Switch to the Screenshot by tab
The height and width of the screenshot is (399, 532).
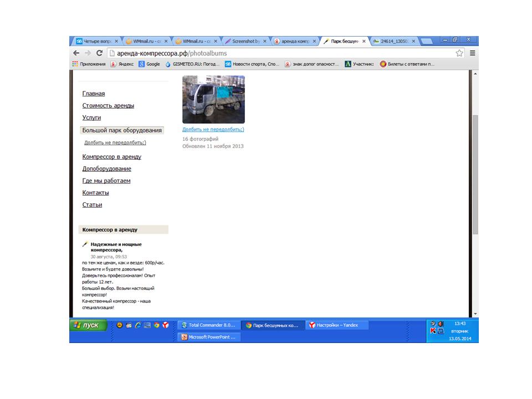(x=245, y=41)
